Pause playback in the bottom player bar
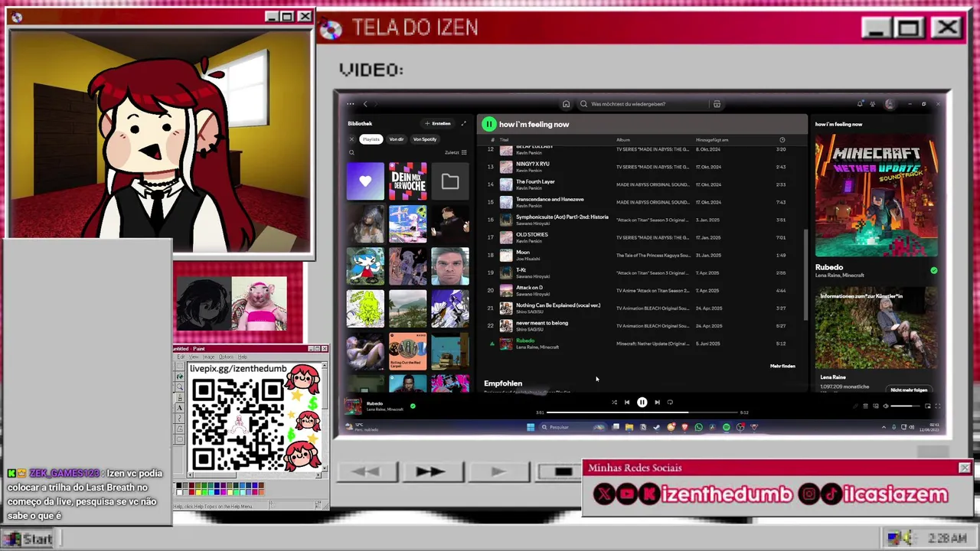The height and width of the screenshot is (551, 980). tap(642, 402)
